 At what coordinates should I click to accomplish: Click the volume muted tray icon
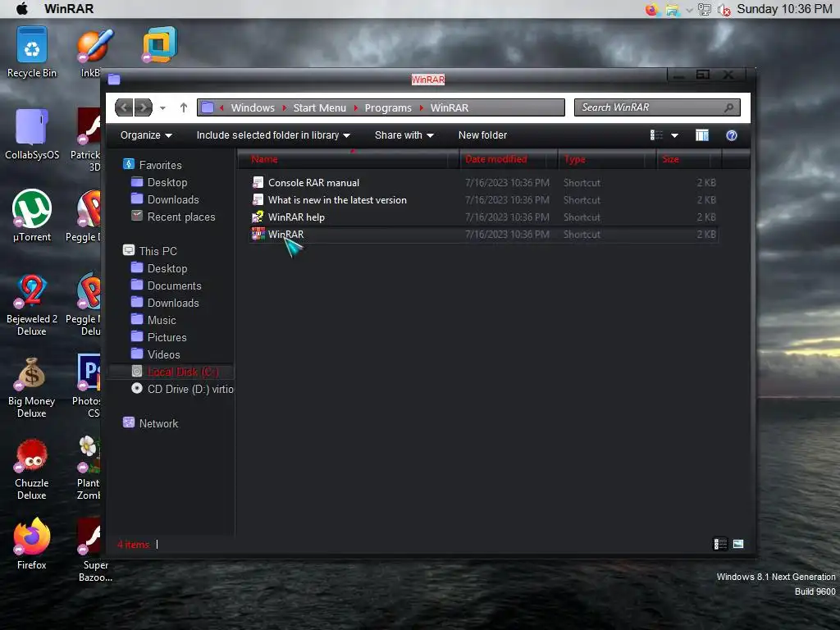coord(724,10)
